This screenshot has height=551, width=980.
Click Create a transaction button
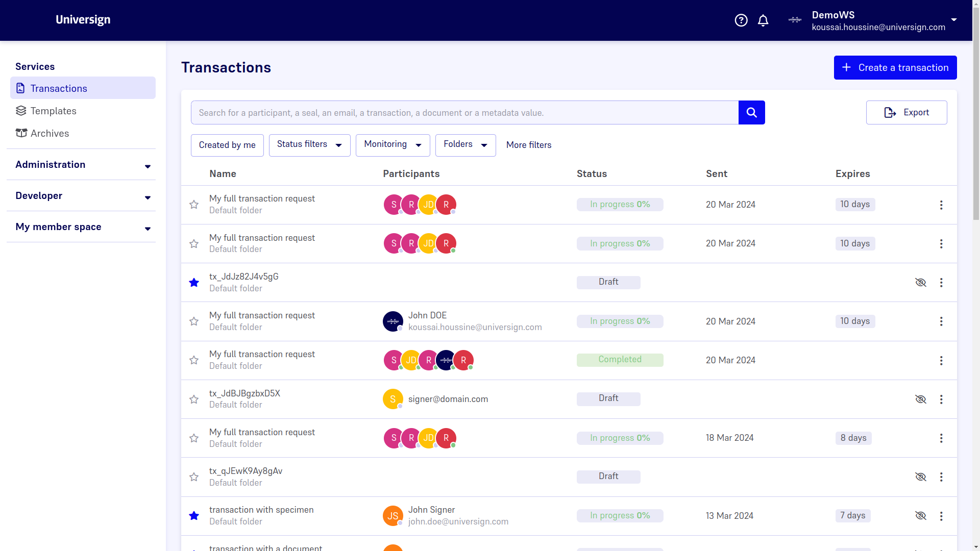895,68
